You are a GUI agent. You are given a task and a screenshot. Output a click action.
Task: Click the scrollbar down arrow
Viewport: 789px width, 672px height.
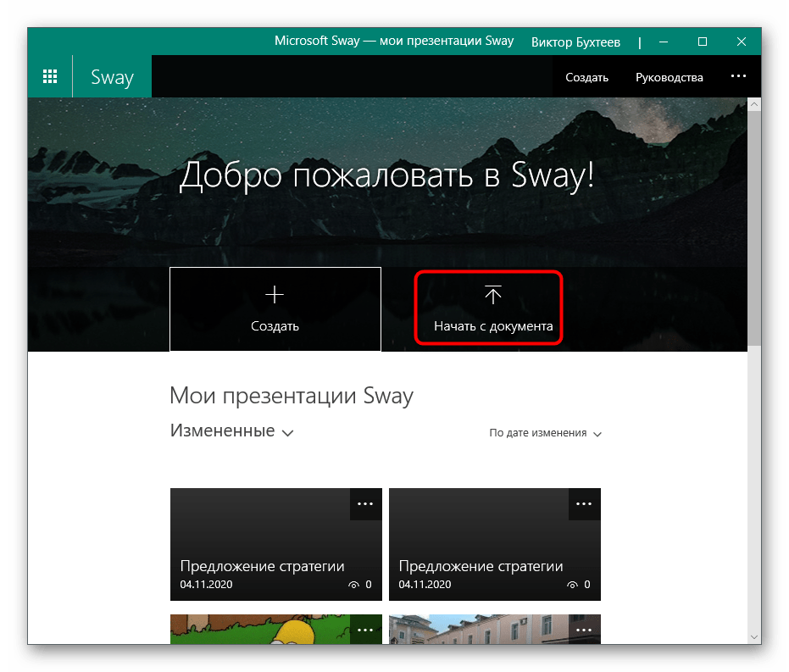click(754, 636)
